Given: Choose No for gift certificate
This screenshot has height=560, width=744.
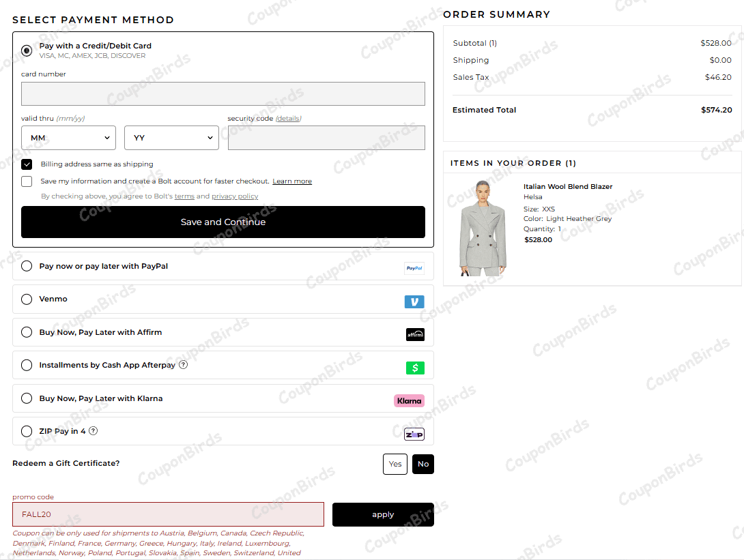Looking at the screenshot, I should click(423, 464).
